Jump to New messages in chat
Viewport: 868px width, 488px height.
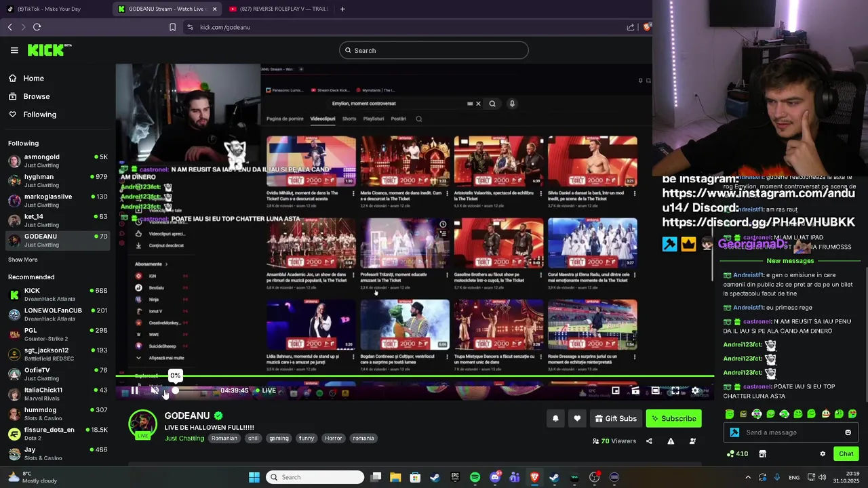click(x=790, y=261)
